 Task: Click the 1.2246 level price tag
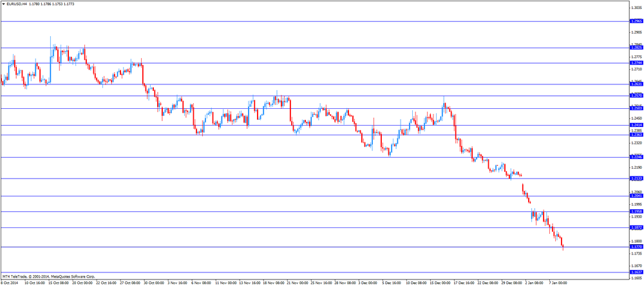click(636, 157)
